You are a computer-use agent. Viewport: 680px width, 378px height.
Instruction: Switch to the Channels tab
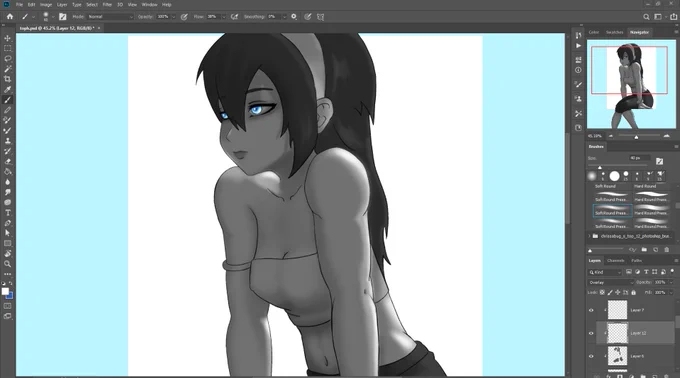tap(615, 261)
